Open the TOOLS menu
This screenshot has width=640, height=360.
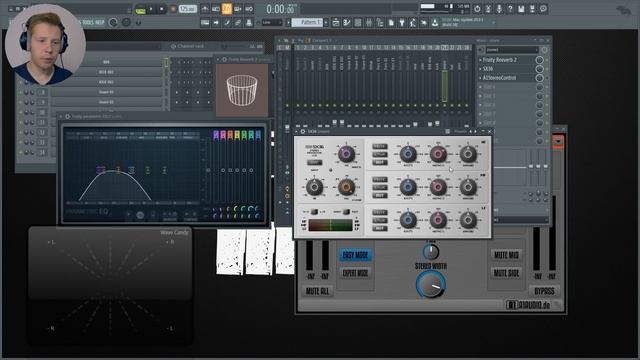pyautogui.click(x=88, y=22)
